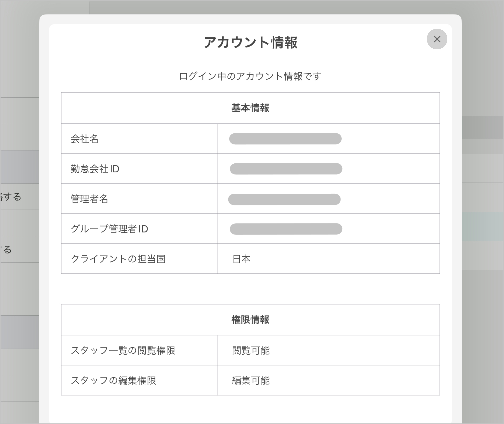Select the 基本情報 table header
Image resolution: width=504 pixels, height=424 pixels.
250,108
